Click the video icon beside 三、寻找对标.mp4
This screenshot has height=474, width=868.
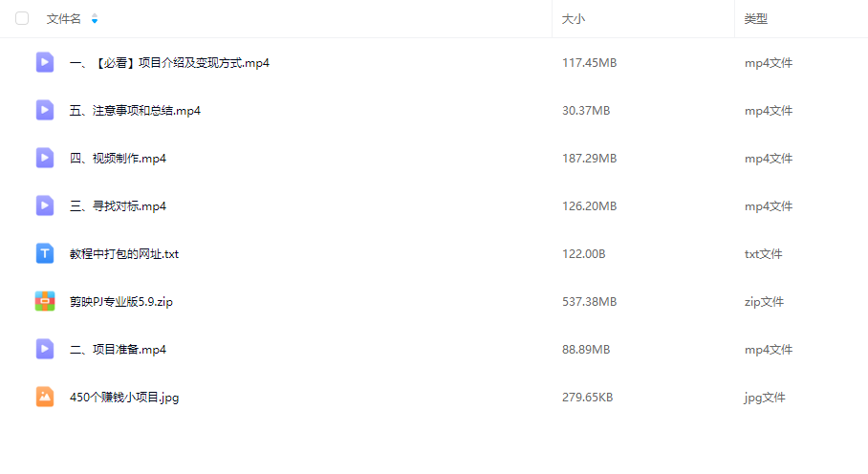(45, 206)
